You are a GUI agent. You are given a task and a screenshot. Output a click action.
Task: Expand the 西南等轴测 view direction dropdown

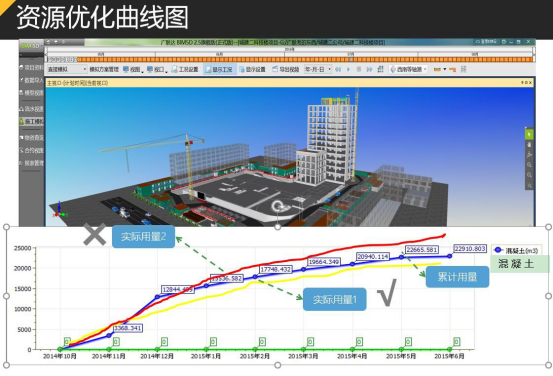(x=408, y=69)
